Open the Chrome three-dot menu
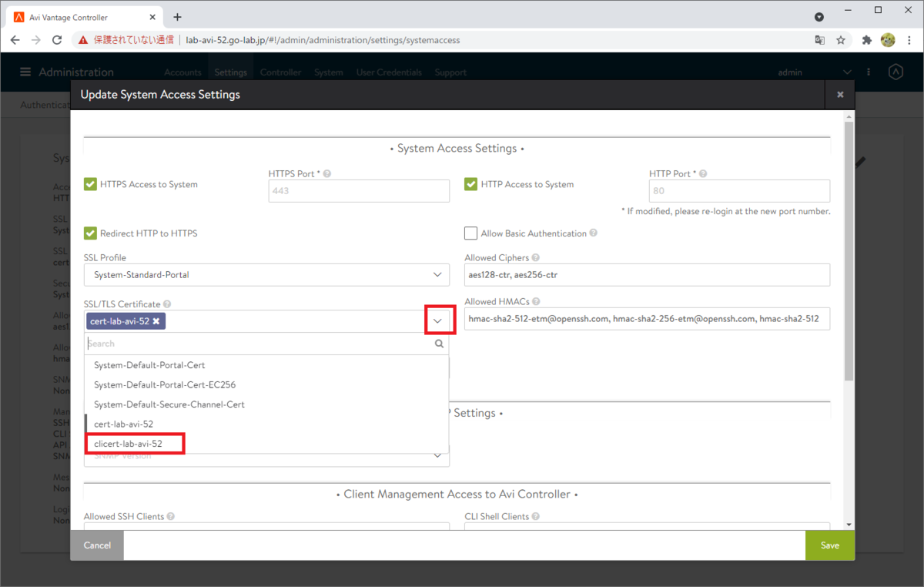Viewport: 924px width, 587px height. coord(909,40)
